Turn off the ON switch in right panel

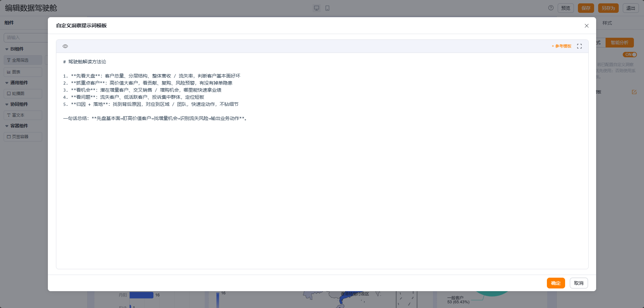click(630, 55)
